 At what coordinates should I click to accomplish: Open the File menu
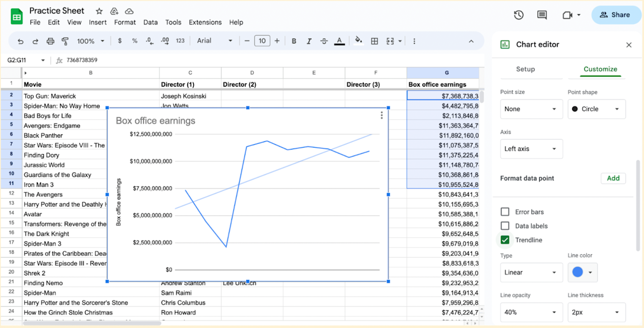point(35,22)
